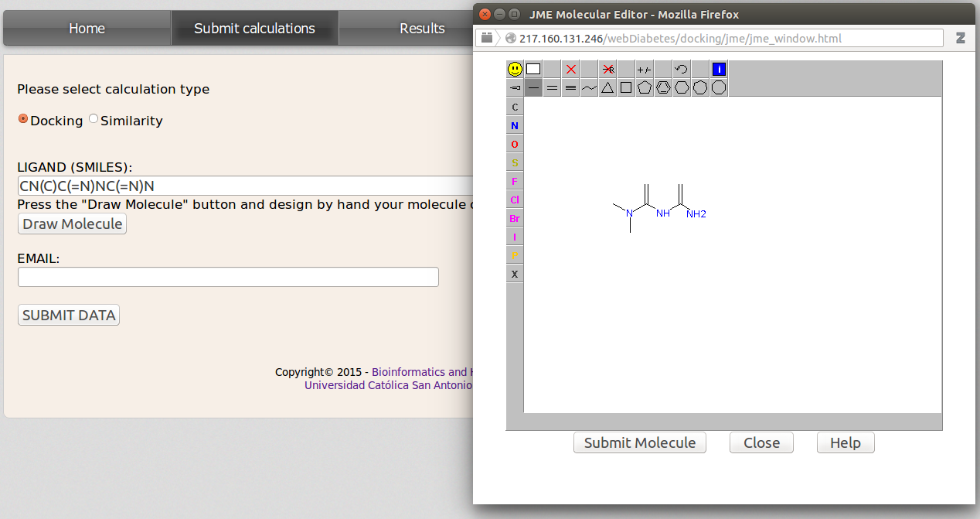Screen dimensions: 980x519
Task: Click the site identity icon in address bar
Action: click(510, 38)
